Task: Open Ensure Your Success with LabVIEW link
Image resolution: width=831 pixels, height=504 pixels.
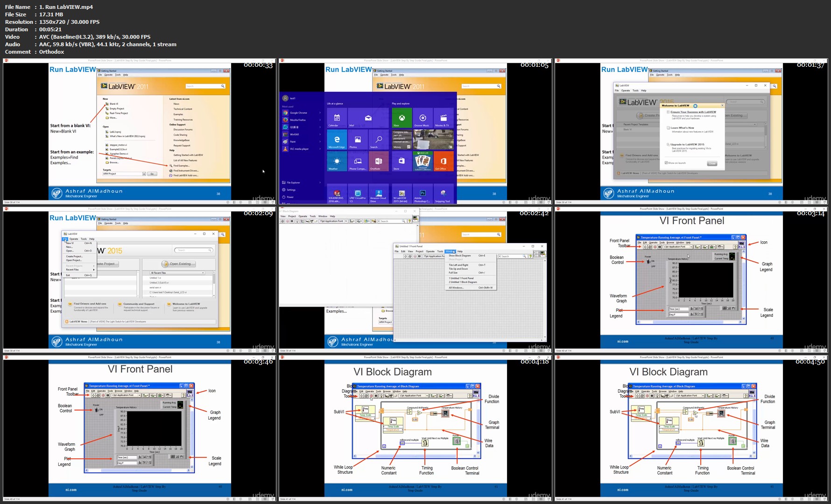Action: (693, 112)
